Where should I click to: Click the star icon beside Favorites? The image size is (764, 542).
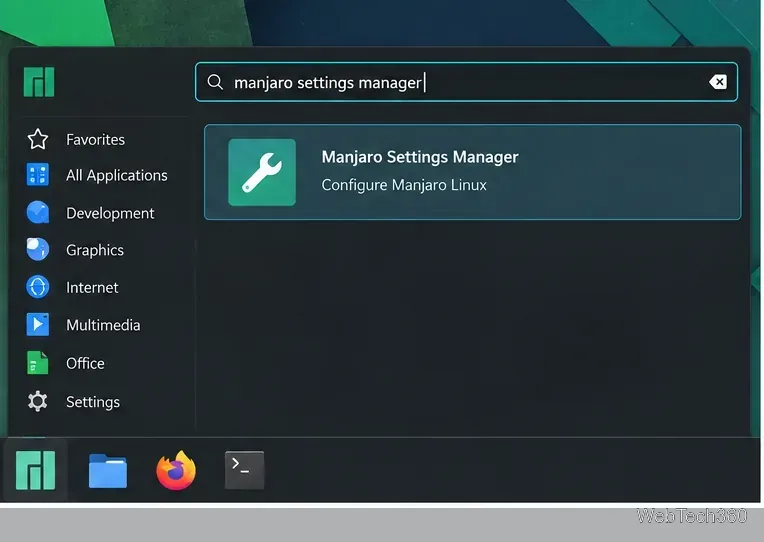[x=38, y=139]
